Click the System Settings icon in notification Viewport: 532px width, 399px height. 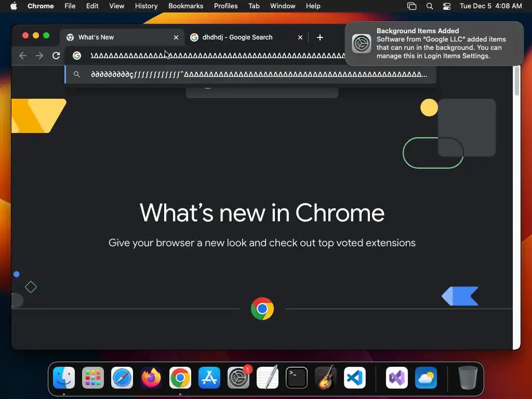coord(362,44)
